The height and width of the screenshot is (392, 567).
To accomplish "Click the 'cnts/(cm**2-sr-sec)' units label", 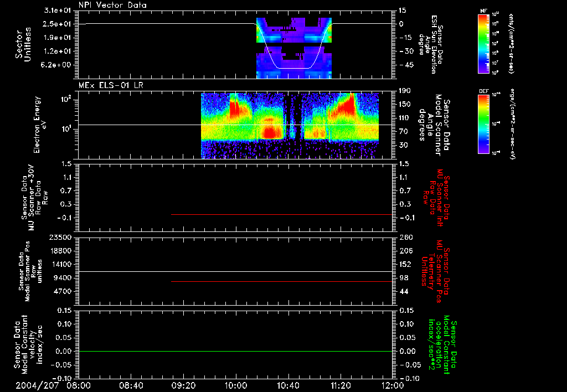I will [511, 43].
